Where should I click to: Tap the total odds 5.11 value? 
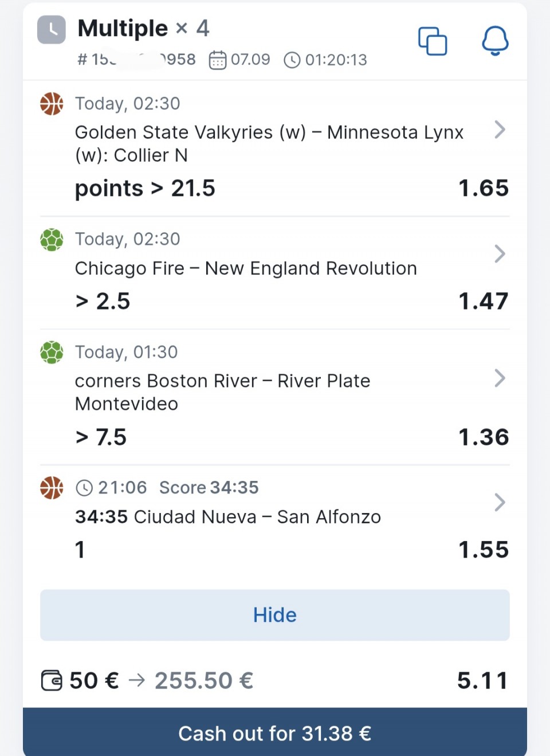pos(482,681)
